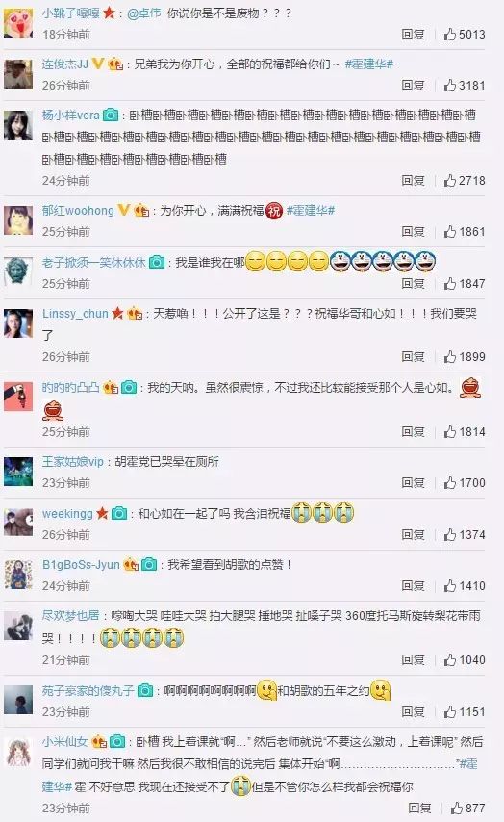Image resolution: width=504 pixels, height=822 pixels.
Task: Reply to 王家姑娘vip's comment
Action: click(x=413, y=482)
